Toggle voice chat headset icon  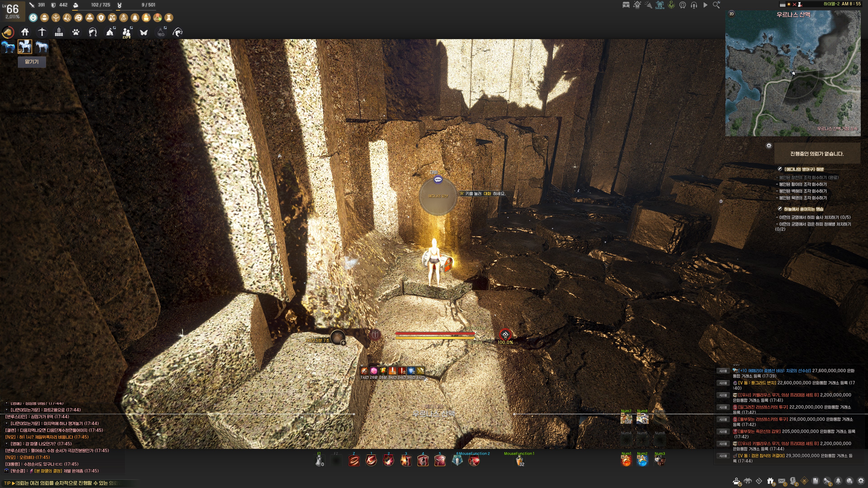pyautogui.click(x=694, y=5)
